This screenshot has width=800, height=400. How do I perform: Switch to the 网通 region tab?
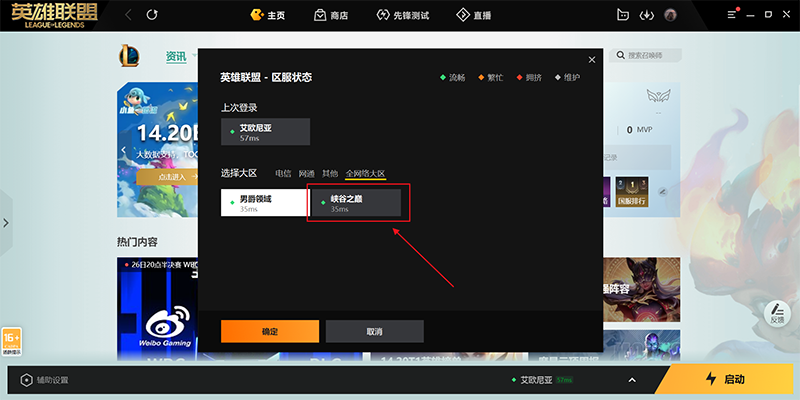tap(307, 173)
